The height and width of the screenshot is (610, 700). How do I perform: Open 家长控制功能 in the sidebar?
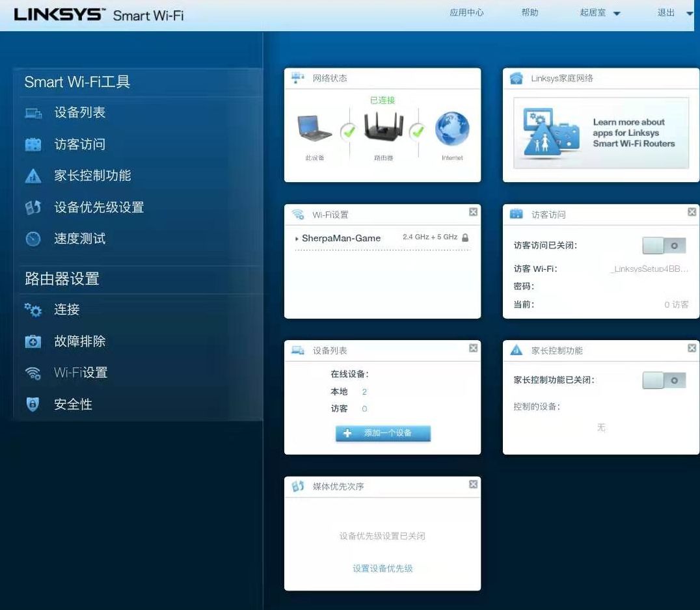[x=92, y=176]
